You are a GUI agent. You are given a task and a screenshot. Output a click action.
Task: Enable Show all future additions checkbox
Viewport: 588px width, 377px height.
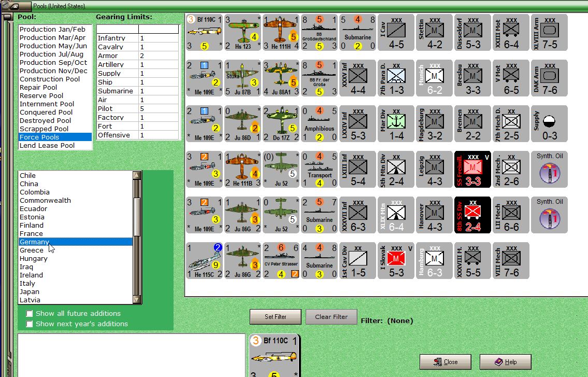click(x=29, y=314)
